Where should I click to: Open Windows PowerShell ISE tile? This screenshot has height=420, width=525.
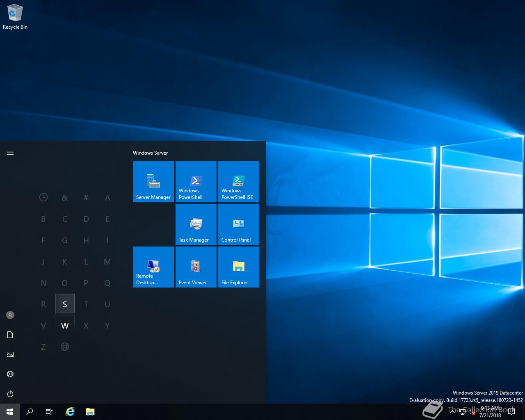point(239,182)
